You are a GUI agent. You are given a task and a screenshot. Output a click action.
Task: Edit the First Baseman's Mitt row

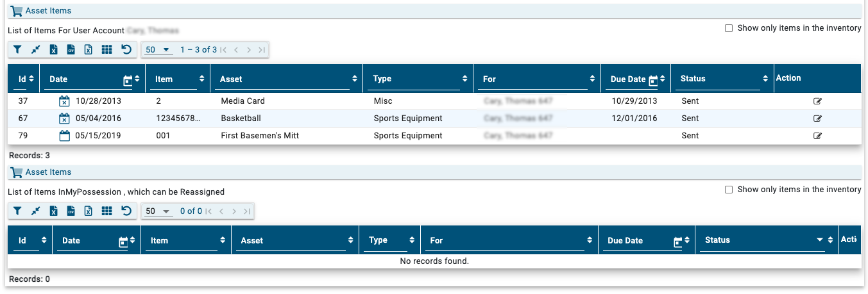817,136
